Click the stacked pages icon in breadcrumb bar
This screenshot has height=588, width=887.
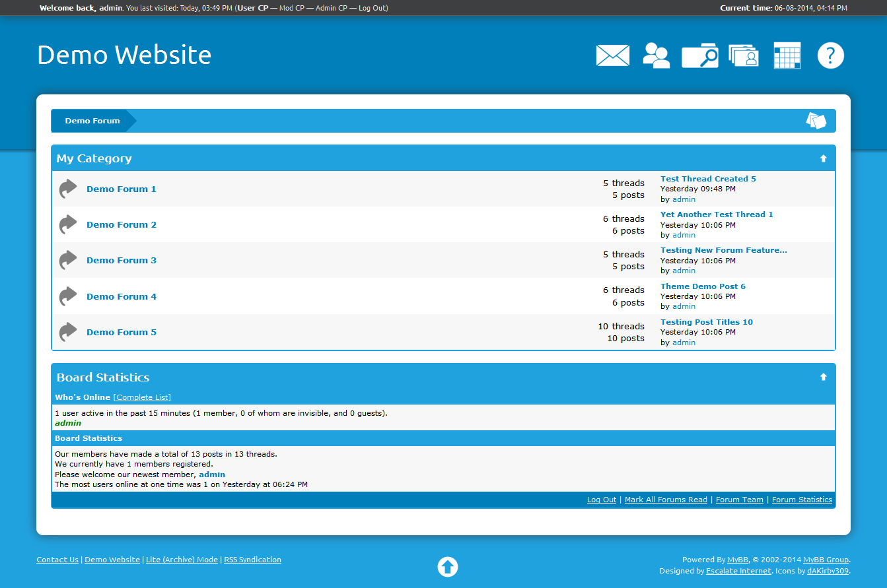(x=816, y=121)
